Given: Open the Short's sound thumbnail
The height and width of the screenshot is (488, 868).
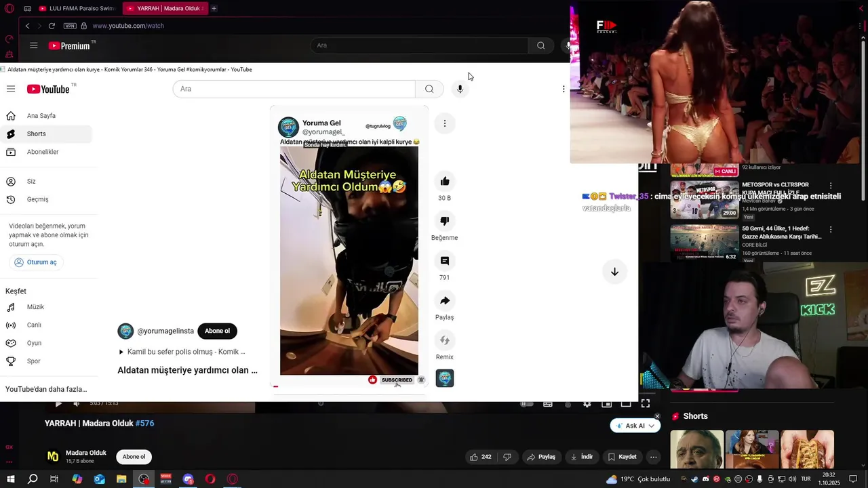Looking at the screenshot, I should click(445, 378).
